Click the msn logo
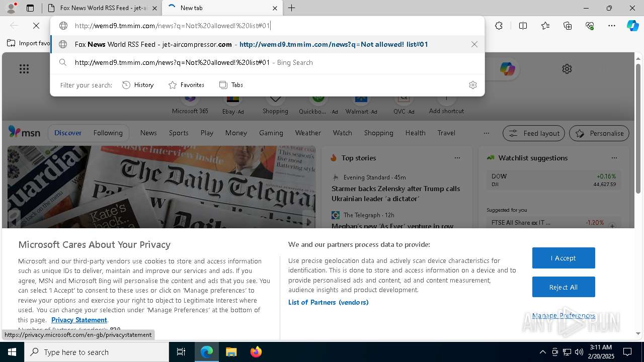 pos(24,132)
